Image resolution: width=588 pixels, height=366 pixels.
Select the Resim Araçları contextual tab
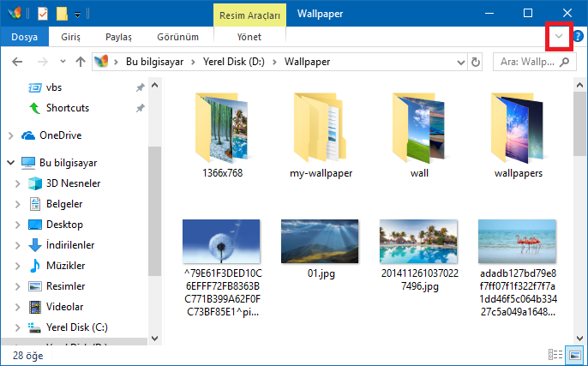pos(249,15)
